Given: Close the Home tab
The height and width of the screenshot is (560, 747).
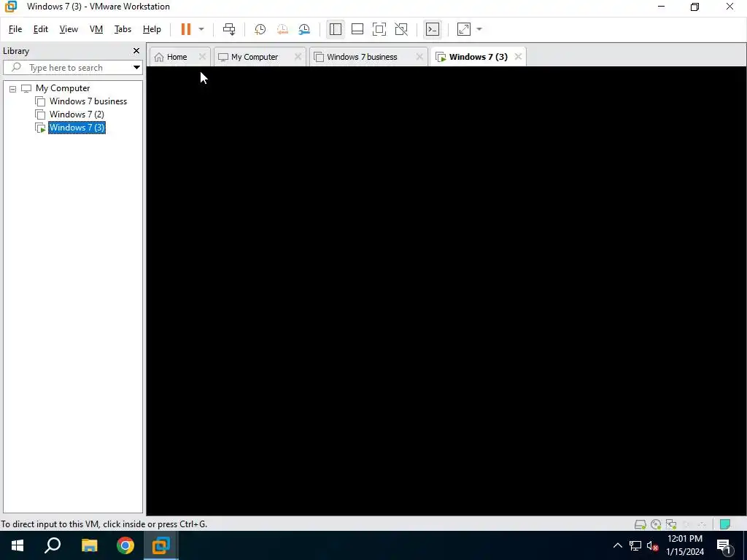Looking at the screenshot, I should pos(202,57).
